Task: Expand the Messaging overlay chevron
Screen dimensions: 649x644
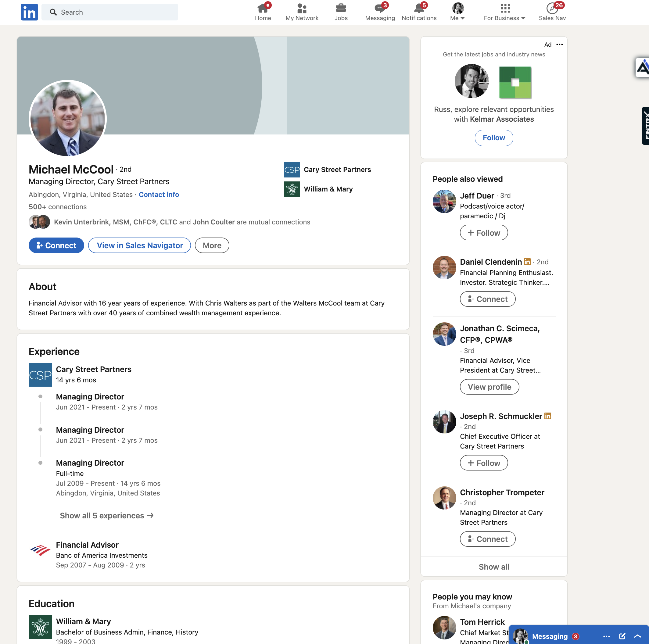Action: (x=638, y=636)
